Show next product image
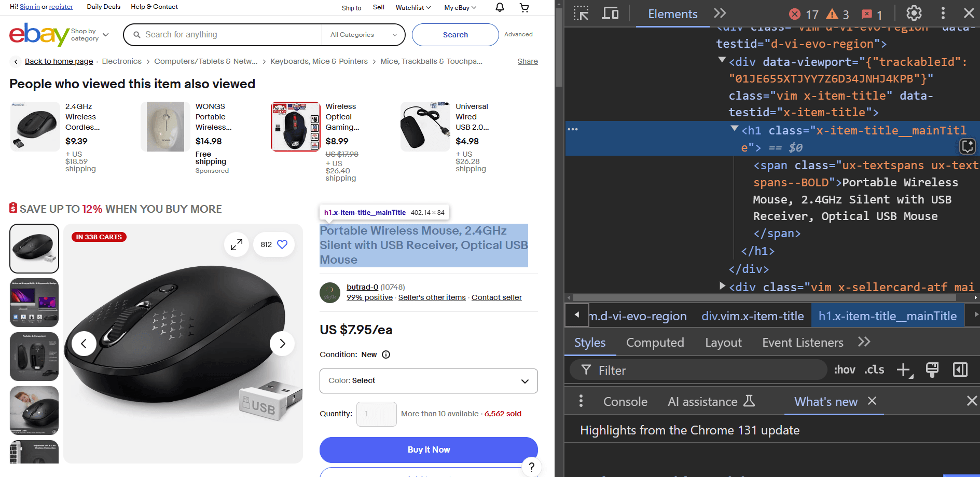980x477 pixels. [282, 344]
